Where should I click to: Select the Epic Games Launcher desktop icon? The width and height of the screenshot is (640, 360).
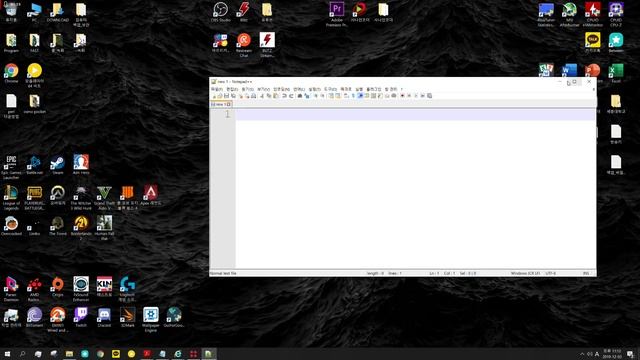point(11,167)
